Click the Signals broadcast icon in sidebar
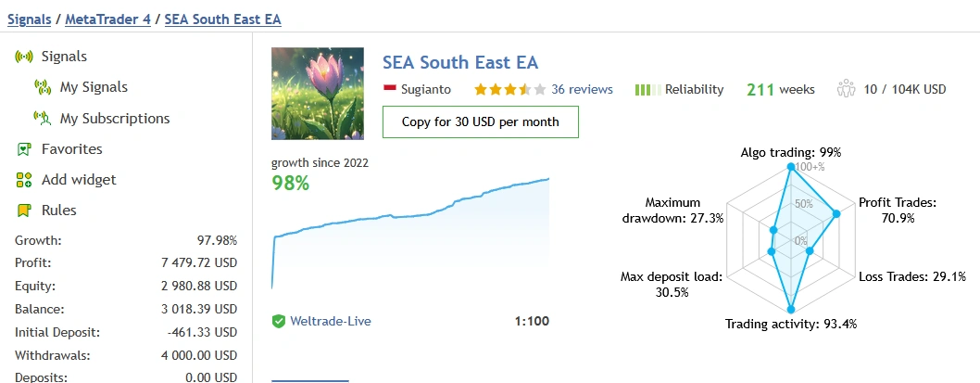980x383 pixels. 24,57
